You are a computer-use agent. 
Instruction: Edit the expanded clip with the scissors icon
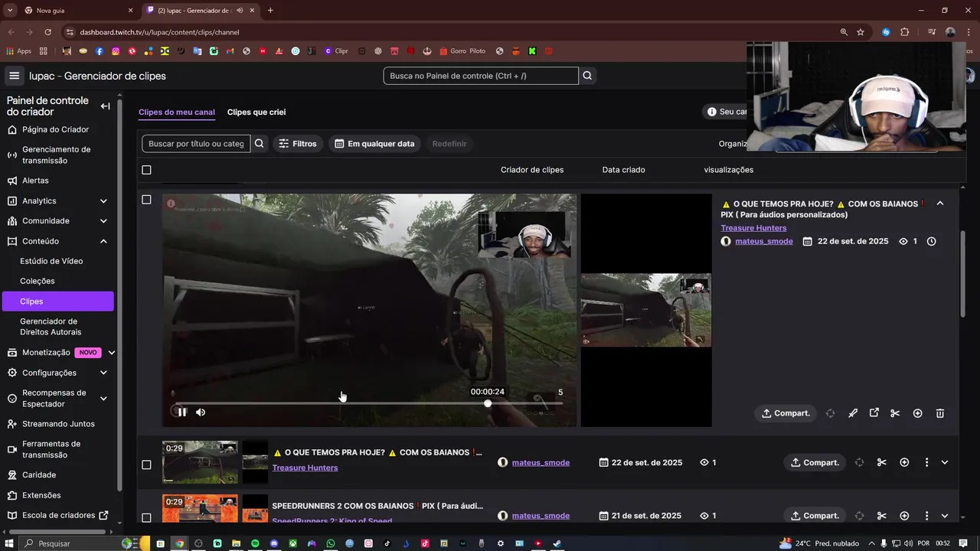click(895, 413)
